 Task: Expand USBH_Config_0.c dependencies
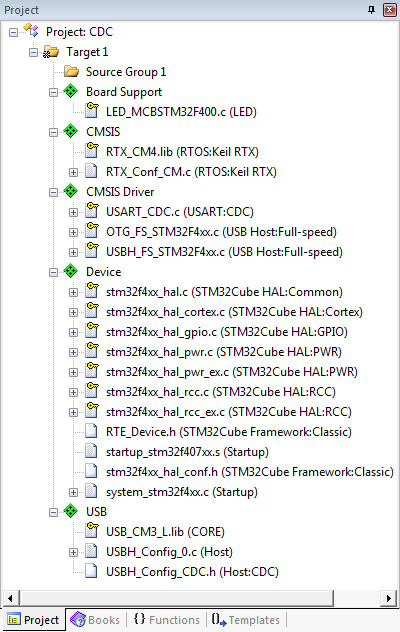tap(73, 552)
